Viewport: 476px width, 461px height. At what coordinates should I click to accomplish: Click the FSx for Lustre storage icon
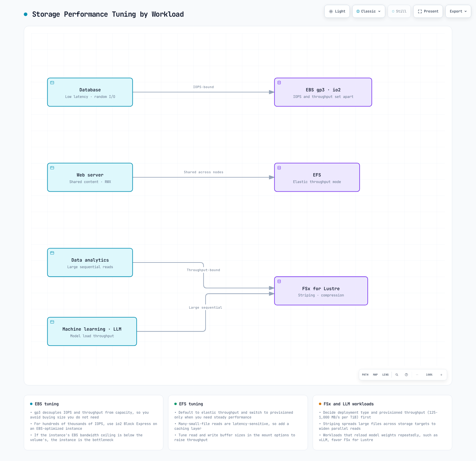[279, 281]
